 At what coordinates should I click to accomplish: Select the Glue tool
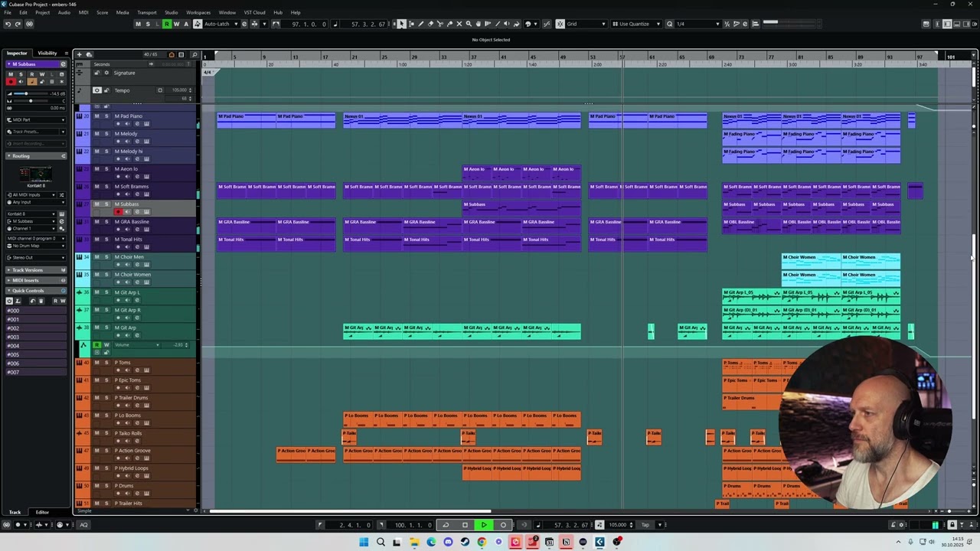449,24
